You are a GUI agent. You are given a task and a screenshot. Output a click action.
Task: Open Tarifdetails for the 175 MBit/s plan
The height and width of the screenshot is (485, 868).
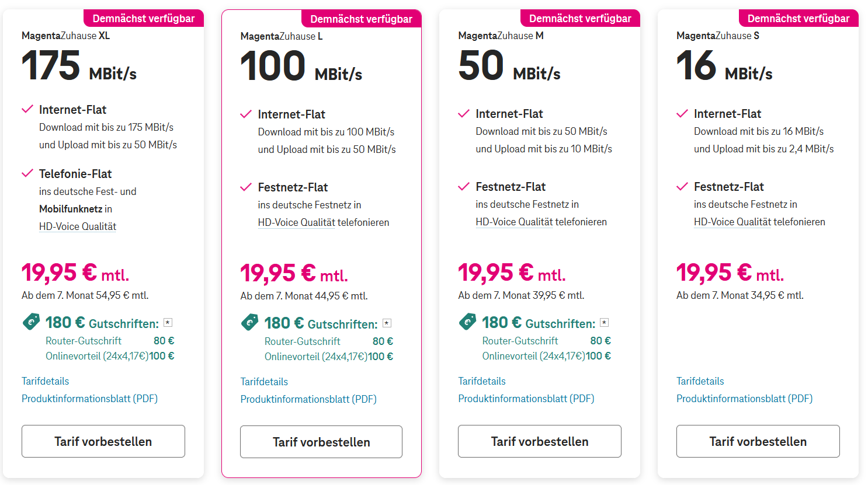(x=46, y=381)
